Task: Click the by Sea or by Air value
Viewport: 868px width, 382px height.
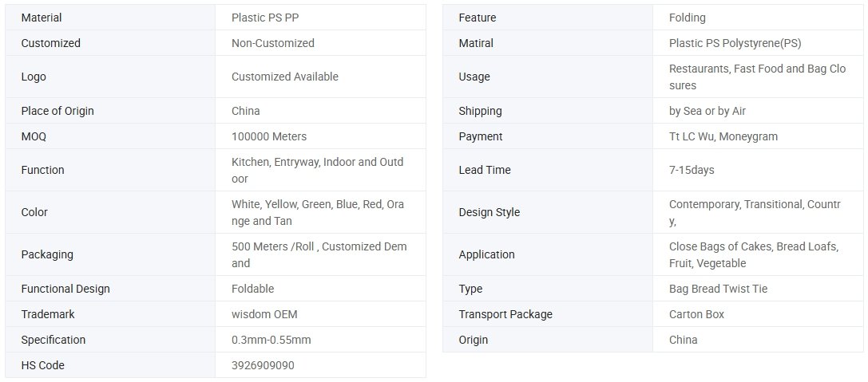Action: [707, 111]
